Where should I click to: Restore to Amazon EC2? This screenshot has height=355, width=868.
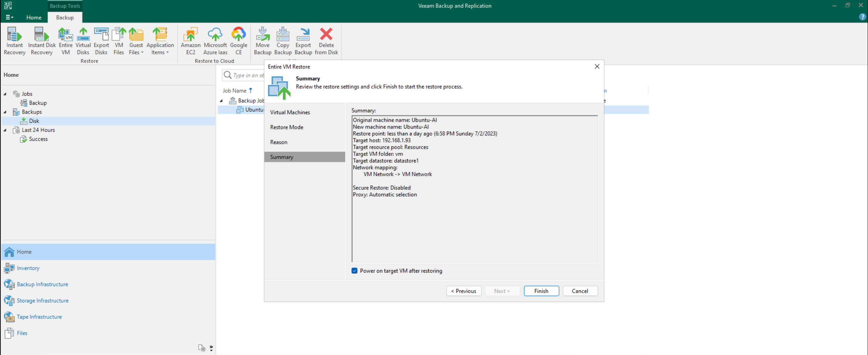[191, 41]
